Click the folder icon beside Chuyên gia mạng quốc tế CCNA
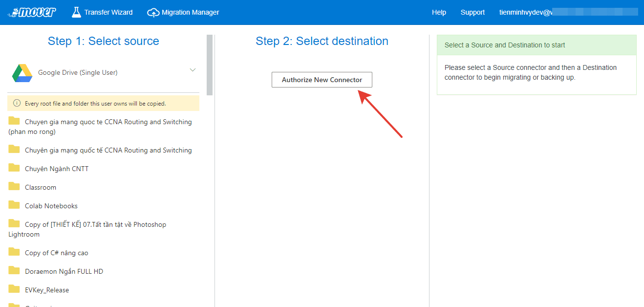The image size is (644, 307). click(14, 149)
